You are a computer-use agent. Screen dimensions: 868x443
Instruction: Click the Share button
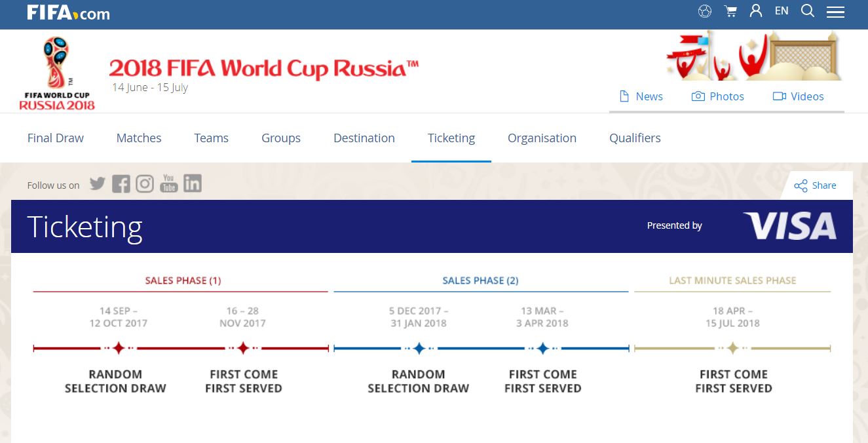pyautogui.click(x=815, y=185)
